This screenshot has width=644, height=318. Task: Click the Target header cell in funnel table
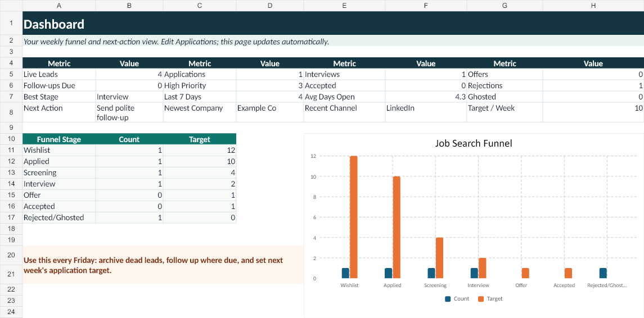[200, 139]
